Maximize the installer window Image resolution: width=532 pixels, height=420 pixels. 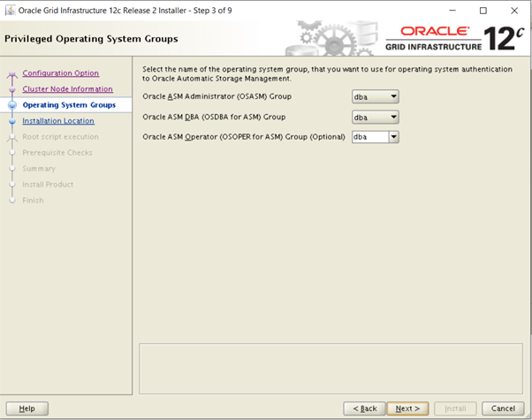(x=483, y=11)
